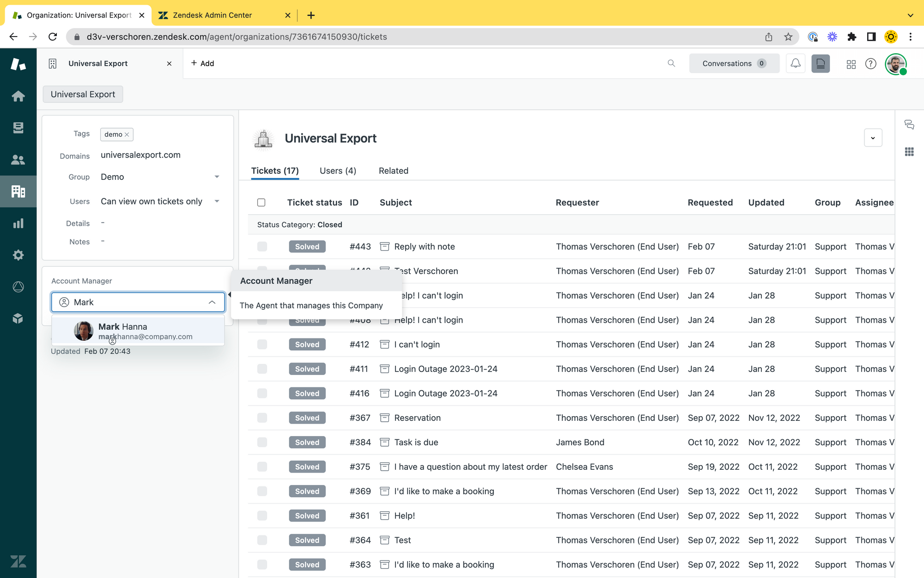The image size is (924, 578).
Task: Open Customers icon in left sidebar
Action: tap(18, 160)
